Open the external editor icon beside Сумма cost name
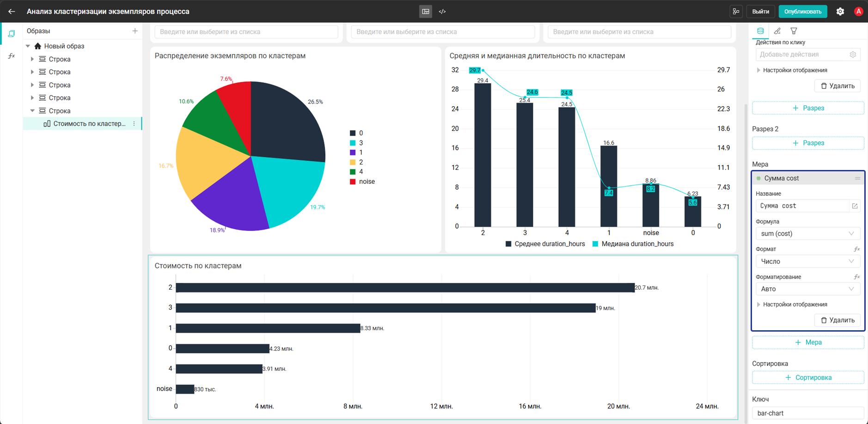The height and width of the screenshot is (424, 868). (x=855, y=206)
